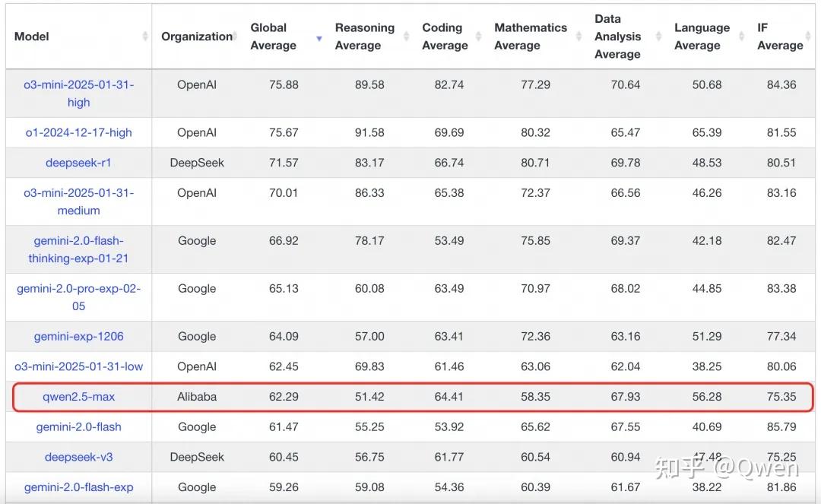This screenshot has height=504, width=821.
Task: Open the qwen2.5-max model link
Action: (78, 396)
